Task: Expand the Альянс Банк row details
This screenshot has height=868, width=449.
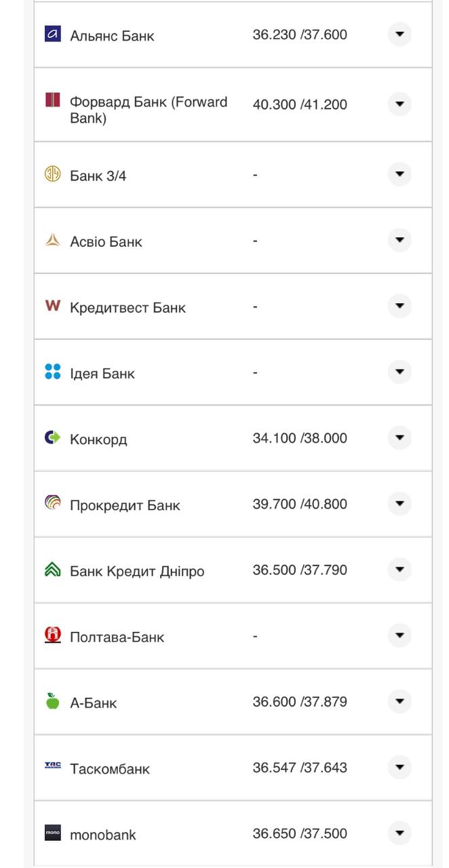Action: click(399, 33)
